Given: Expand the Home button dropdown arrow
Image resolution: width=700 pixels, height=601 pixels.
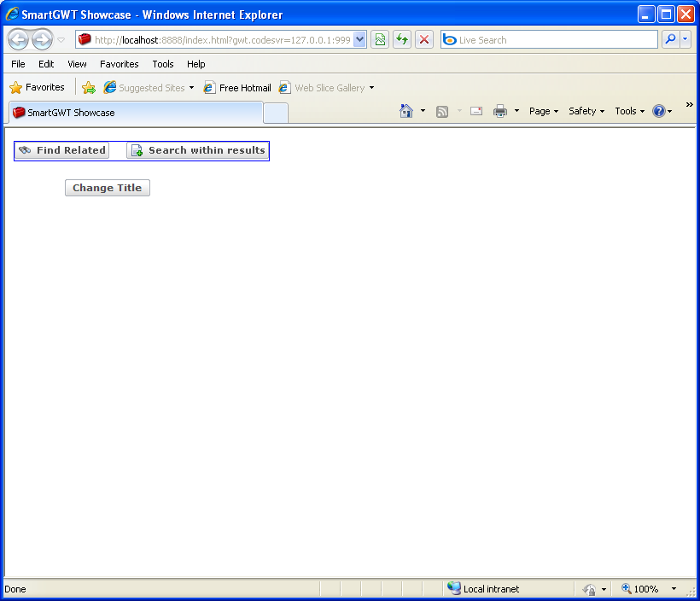Looking at the screenshot, I should pos(423,111).
